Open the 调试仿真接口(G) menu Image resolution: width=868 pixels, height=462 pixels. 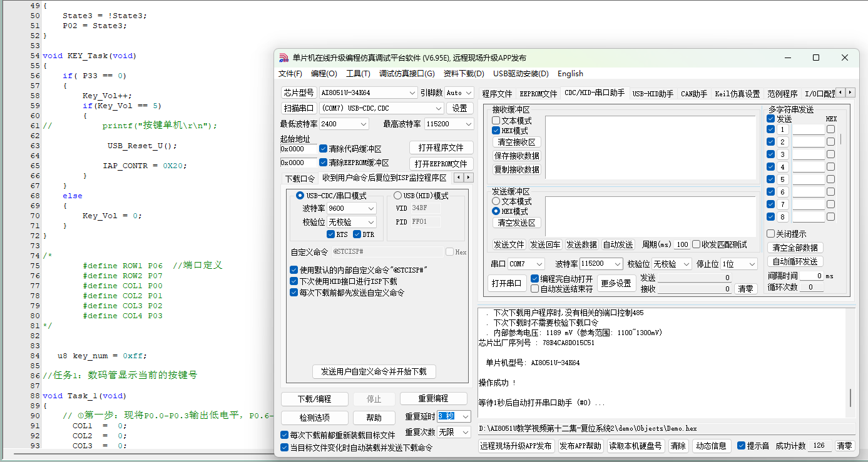coord(407,74)
